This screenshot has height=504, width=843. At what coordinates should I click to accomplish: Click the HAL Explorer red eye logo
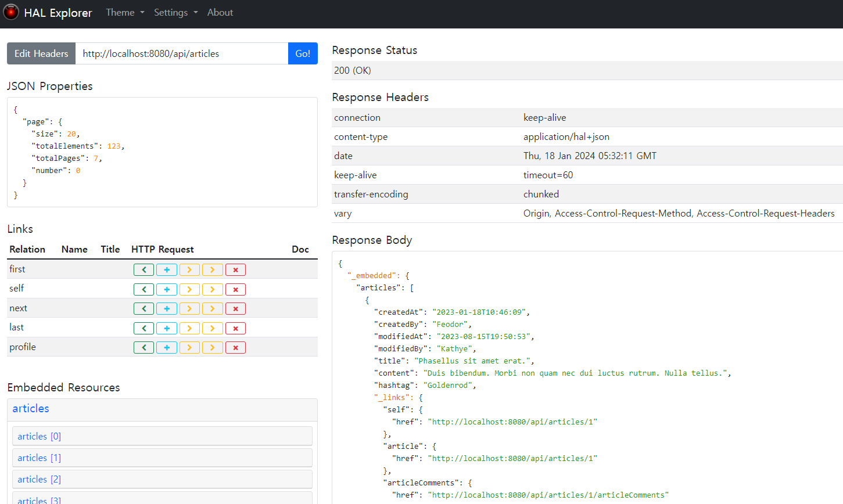point(11,12)
